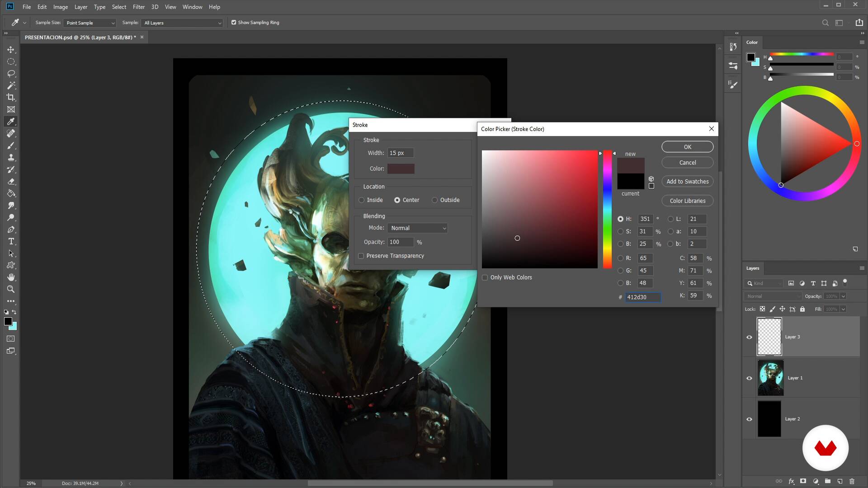
Task: Open the Filter menu
Action: click(x=139, y=7)
